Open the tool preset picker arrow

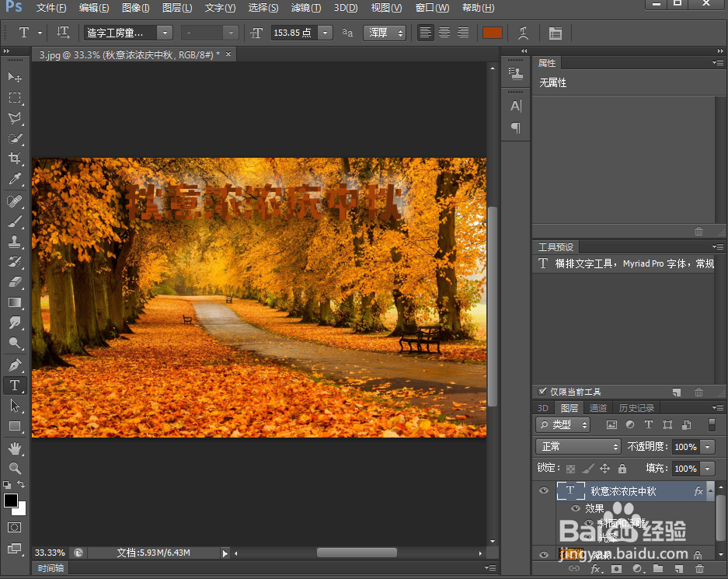tap(40, 33)
